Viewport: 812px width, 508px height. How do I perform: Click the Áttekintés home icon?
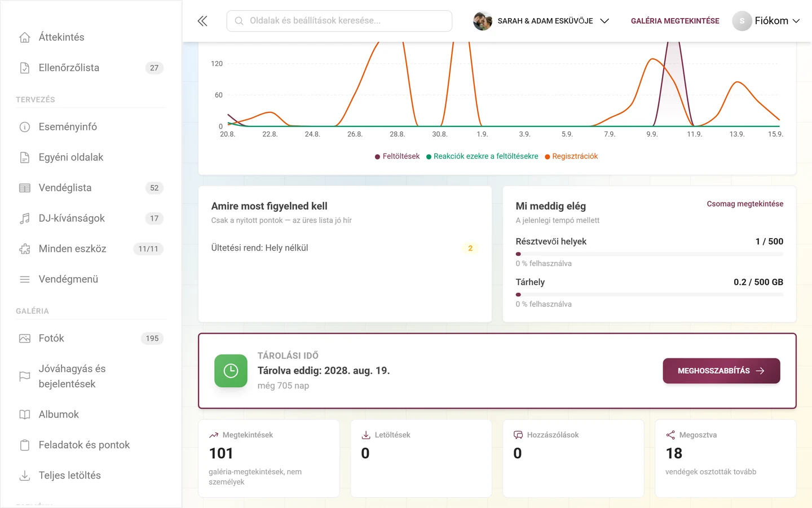click(25, 37)
